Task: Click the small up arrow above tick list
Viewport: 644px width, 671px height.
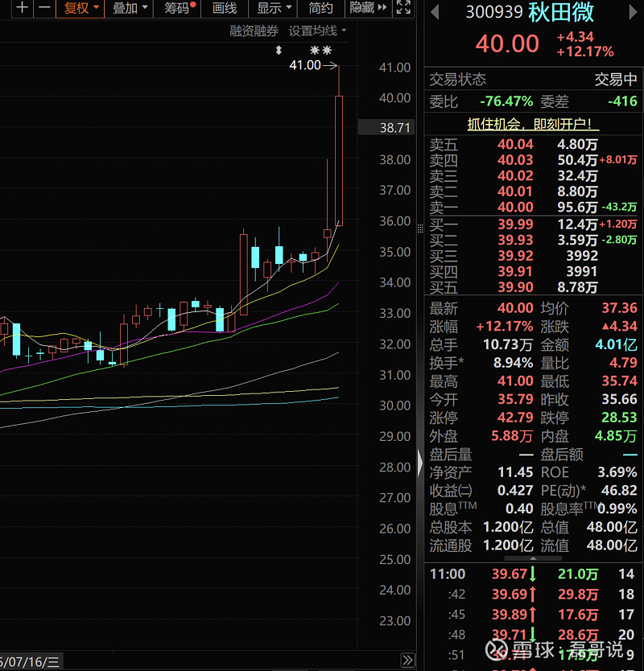Action: (533, 558)
